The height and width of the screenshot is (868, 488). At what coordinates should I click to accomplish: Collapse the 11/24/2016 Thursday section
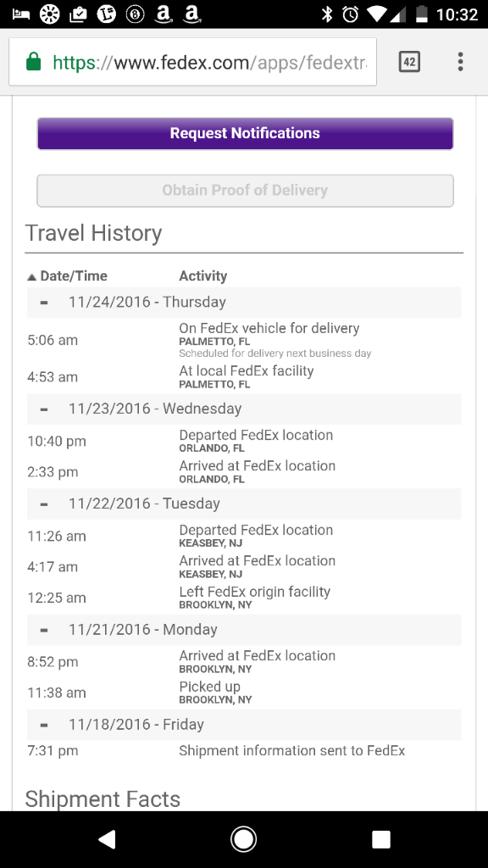[44, 303]
